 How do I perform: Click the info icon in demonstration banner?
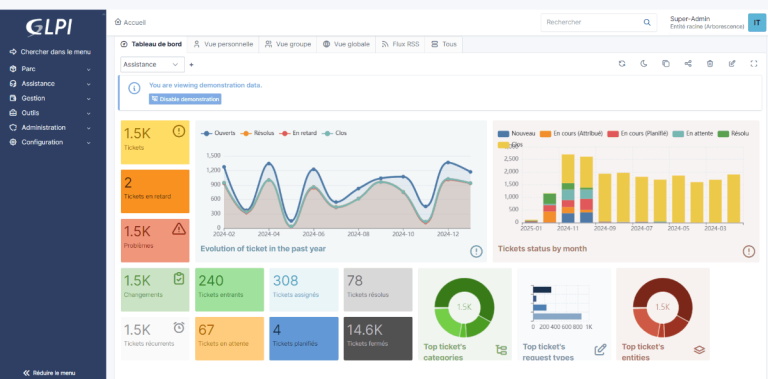click(134, 88)
